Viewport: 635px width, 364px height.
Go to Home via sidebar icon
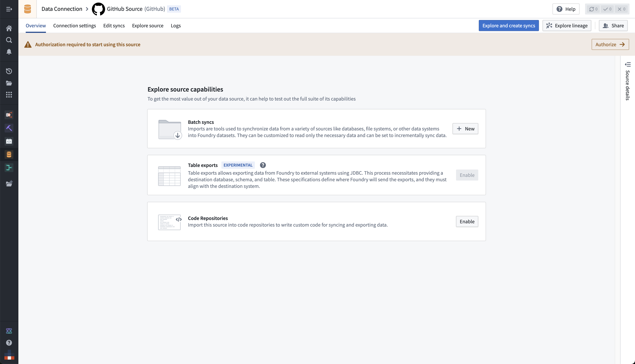9,28
